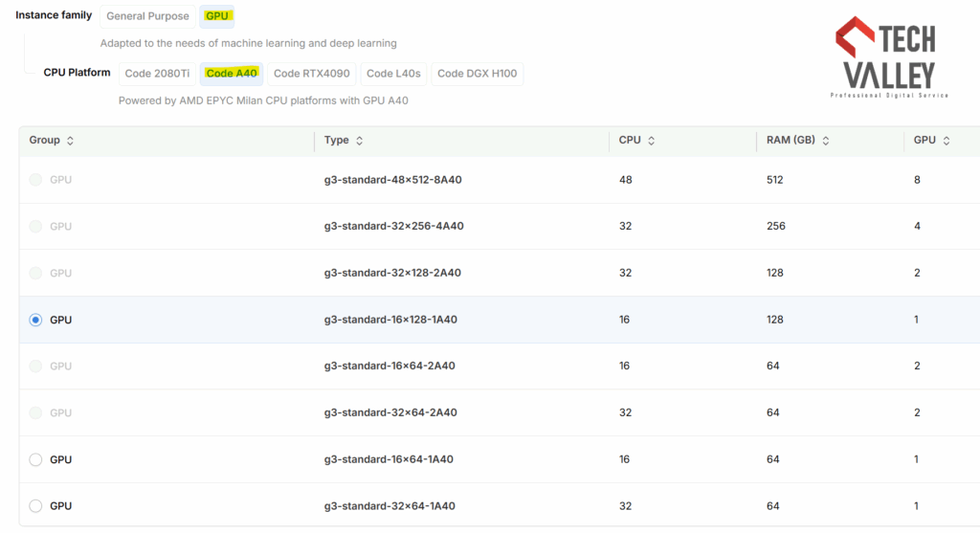Viewport: 980px width, 533px height.
Task: Click type text g3-standard-32×64-1A40
Action: point(390,506)
